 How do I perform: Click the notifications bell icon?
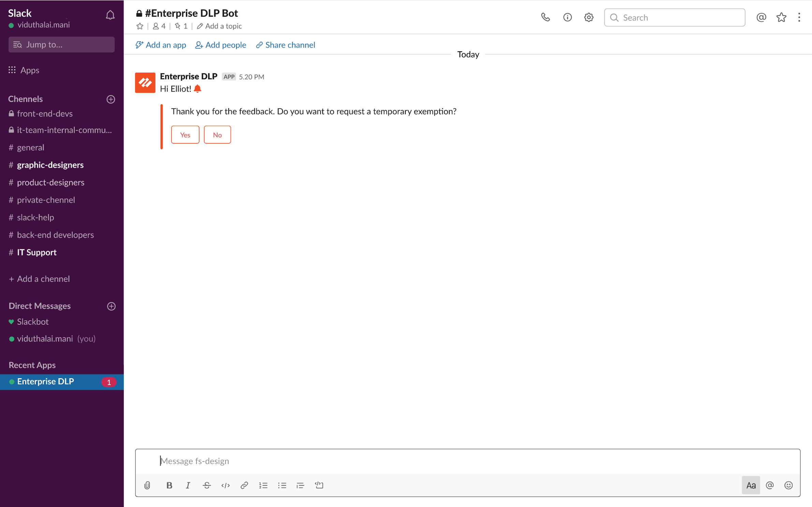click(x=110, y=15)
